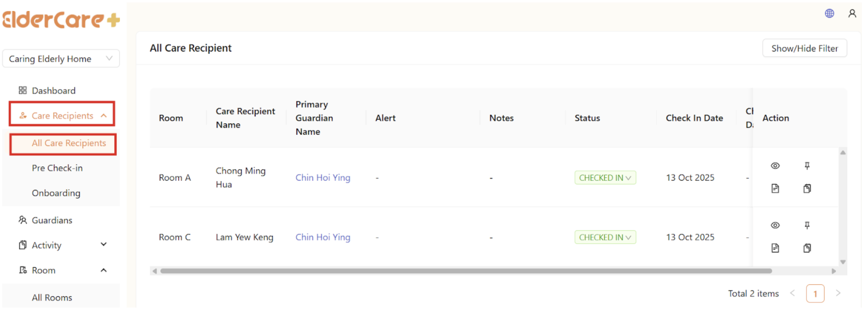This screenshot has width=868, height=321.
Task: Open the CHECKED IN status dropdown for Room A
Action: coord(605,178)
